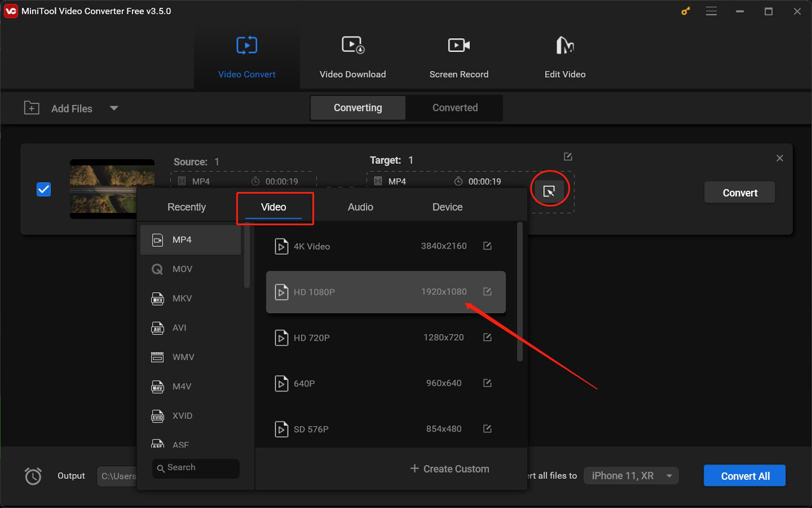Open the iPhone 11, XR dropdown
The height and width of the screenshot is (508, 812).
[x=631, y=476]
